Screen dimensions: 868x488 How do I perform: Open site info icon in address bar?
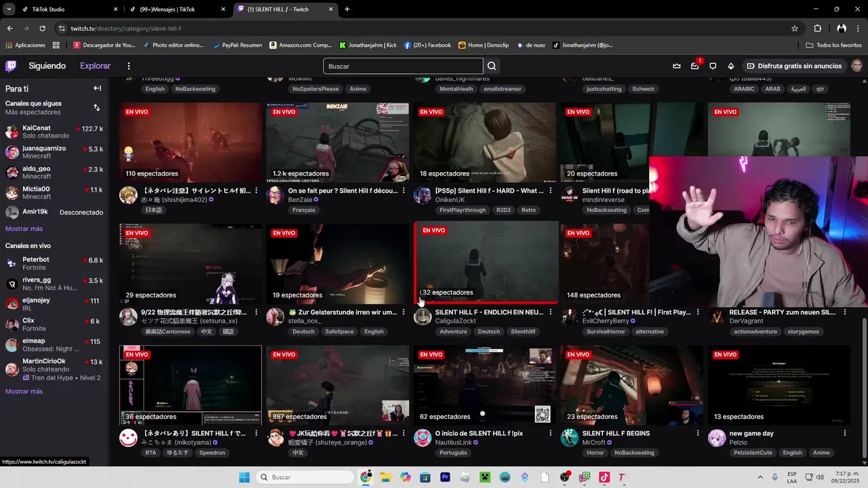[62, 28]
